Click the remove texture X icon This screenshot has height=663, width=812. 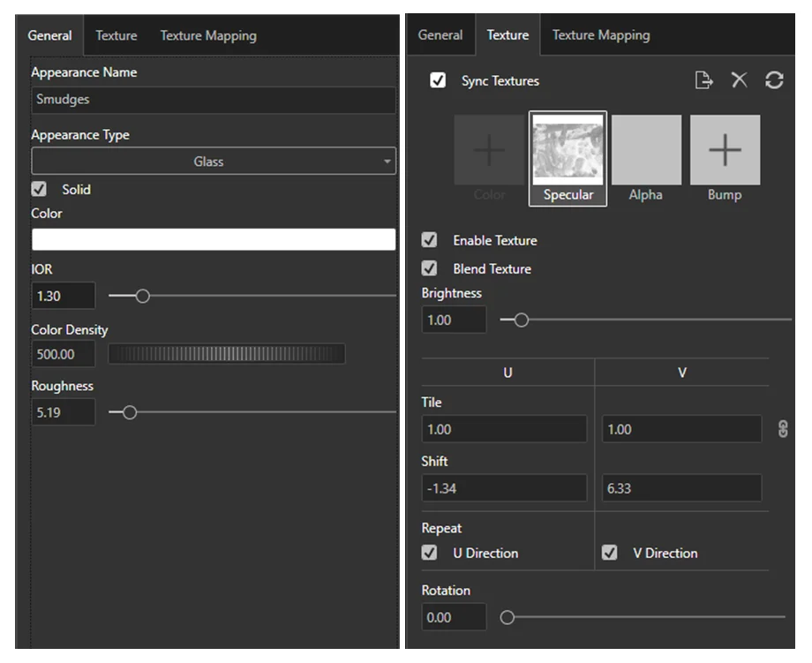[x=740, y=80]
